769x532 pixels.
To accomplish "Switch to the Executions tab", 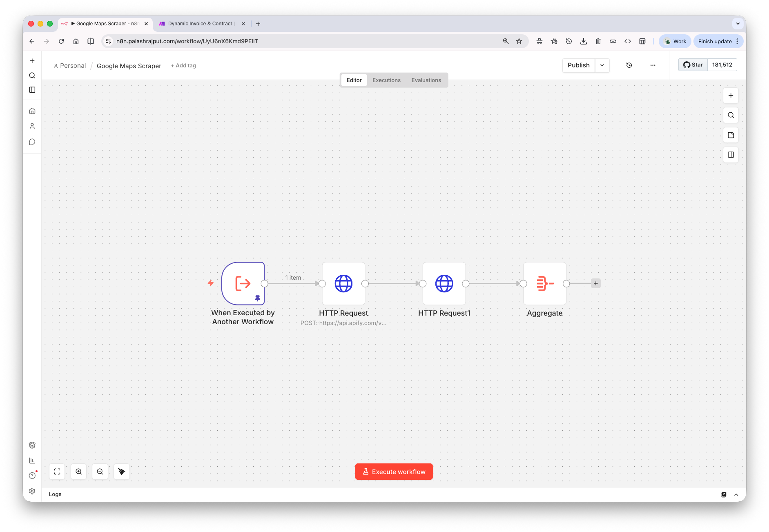I will (x=386, y=80).
